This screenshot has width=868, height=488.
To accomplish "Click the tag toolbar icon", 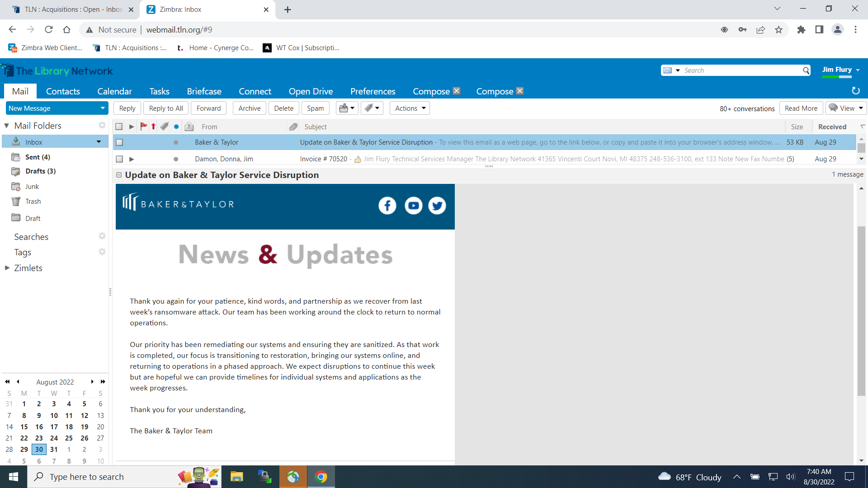I will tap(369, 108).
